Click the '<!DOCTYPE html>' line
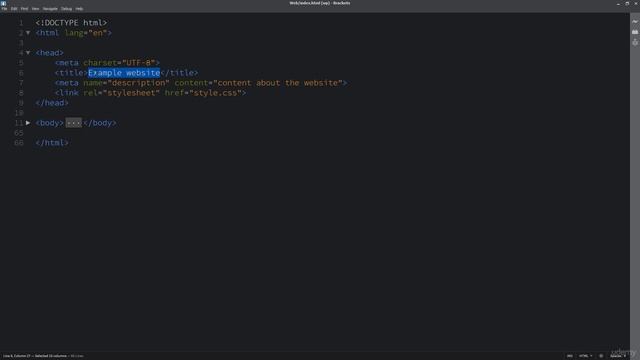 click(71, 23)
